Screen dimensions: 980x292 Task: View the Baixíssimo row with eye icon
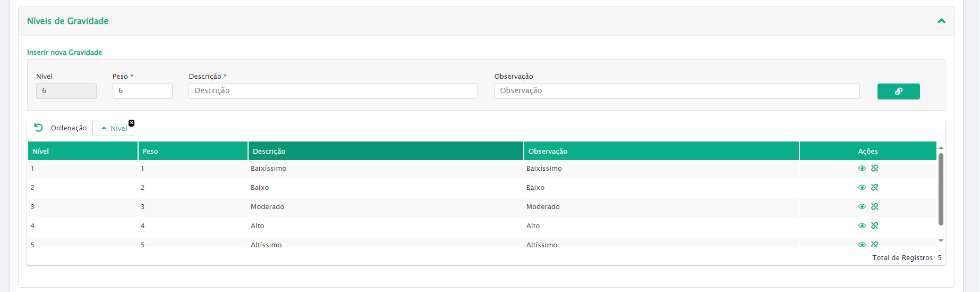(862, 168)
